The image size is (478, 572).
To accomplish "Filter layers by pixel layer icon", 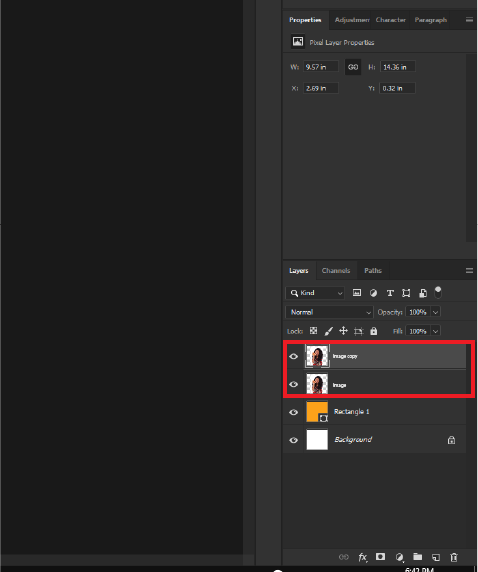I will (x=356, y=293).
